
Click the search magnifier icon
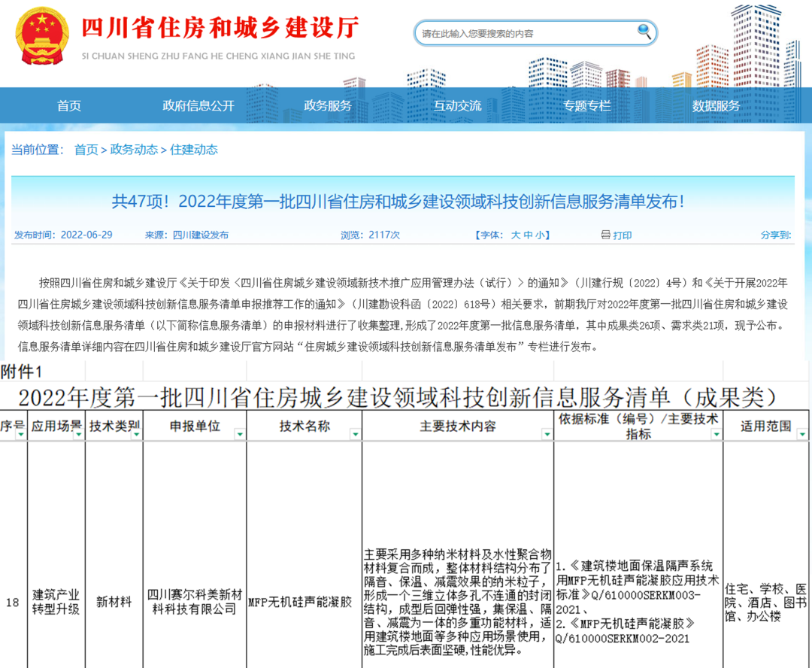coord(645,33)
